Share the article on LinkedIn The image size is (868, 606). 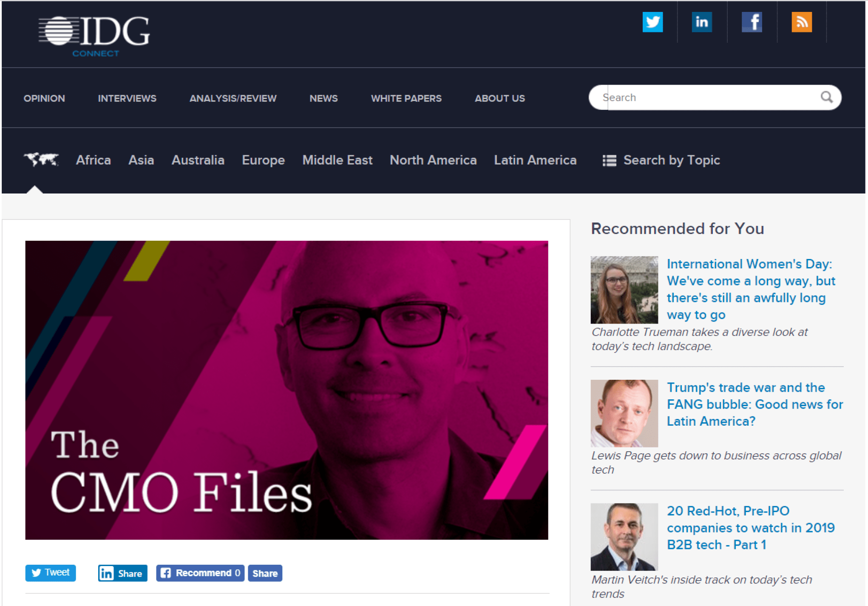click(123, 573)
